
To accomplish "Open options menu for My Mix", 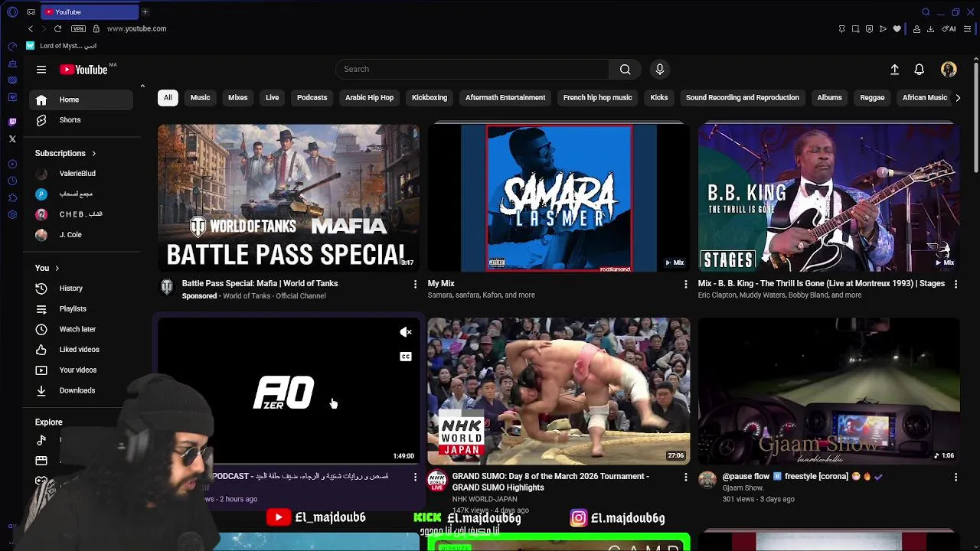I will 685,284.
